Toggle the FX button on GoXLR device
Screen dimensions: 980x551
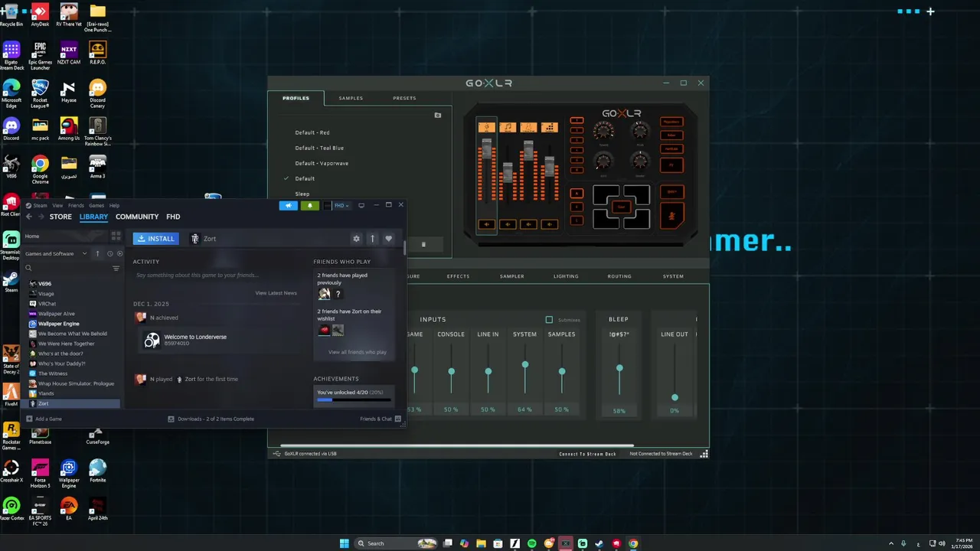pos(671,165)
